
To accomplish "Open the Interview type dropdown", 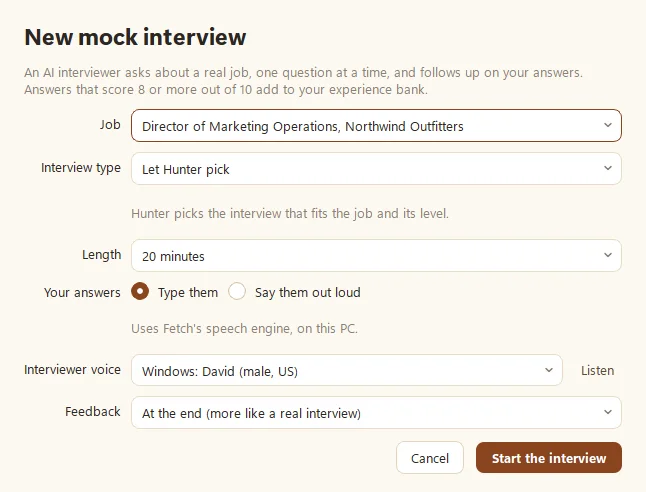I will [x=376, y=169].
